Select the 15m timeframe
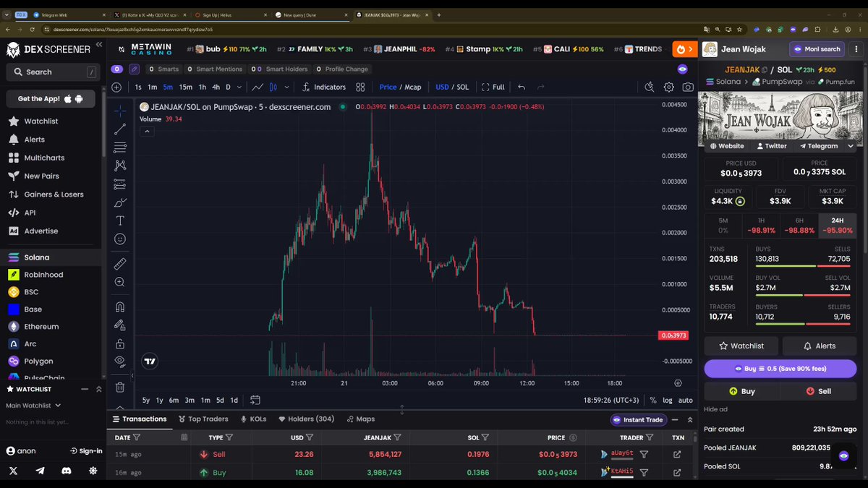The image size is (868, 488). coord(186,87)
